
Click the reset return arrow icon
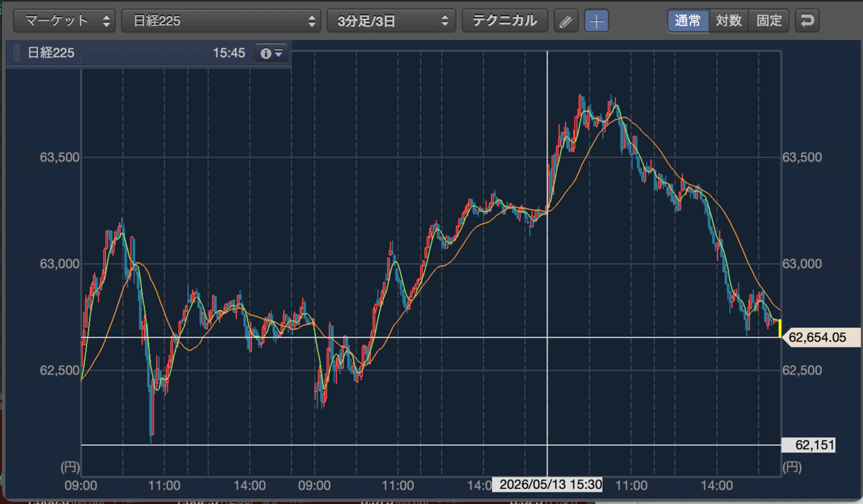click(x=807, y=21)
